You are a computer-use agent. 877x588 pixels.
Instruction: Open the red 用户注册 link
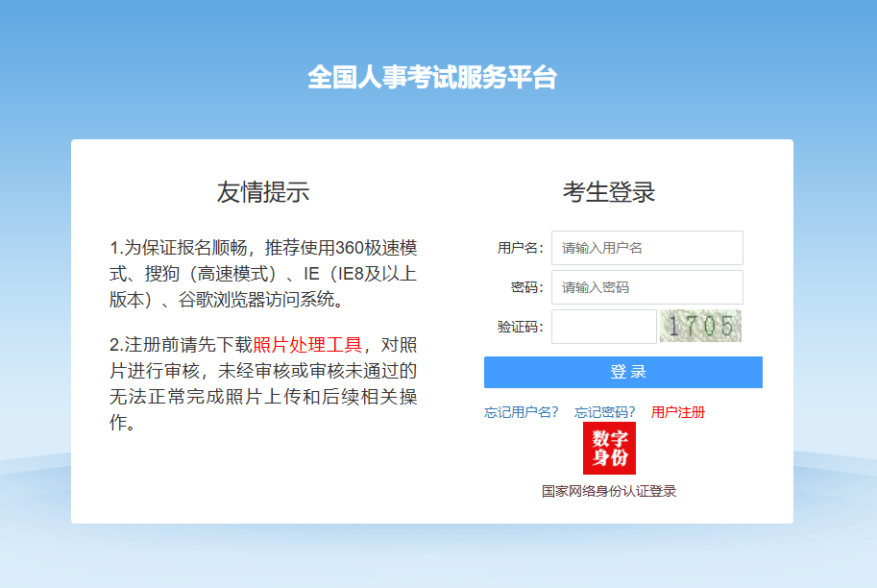[678, 412]
